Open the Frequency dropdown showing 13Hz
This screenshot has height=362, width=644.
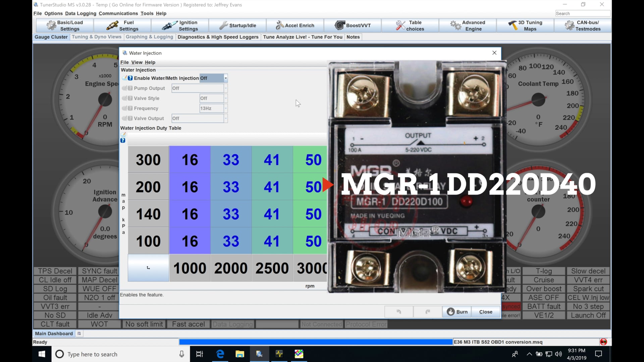[x=226, y=108]
